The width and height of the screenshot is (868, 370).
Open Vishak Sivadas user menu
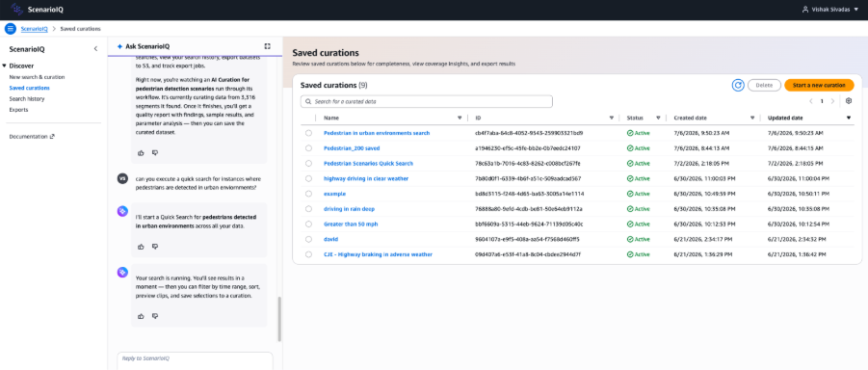(830, 10)
